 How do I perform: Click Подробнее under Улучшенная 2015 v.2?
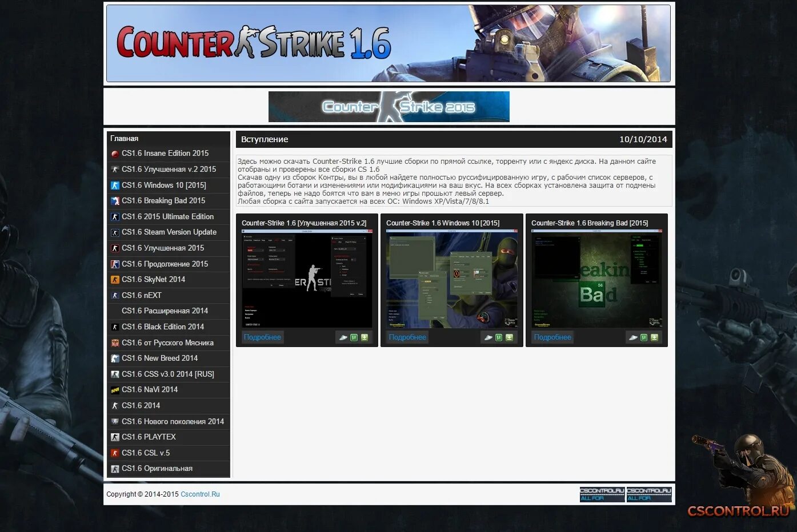click(262, 337)
